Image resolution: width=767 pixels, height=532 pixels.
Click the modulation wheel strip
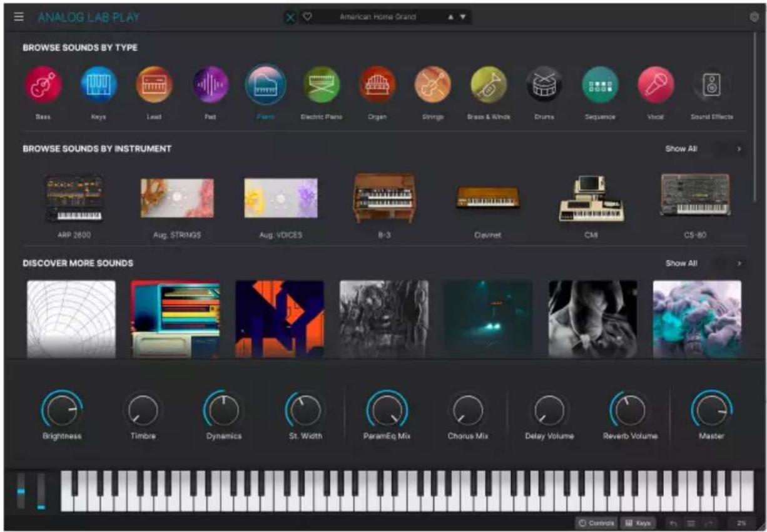coord(41,491)
